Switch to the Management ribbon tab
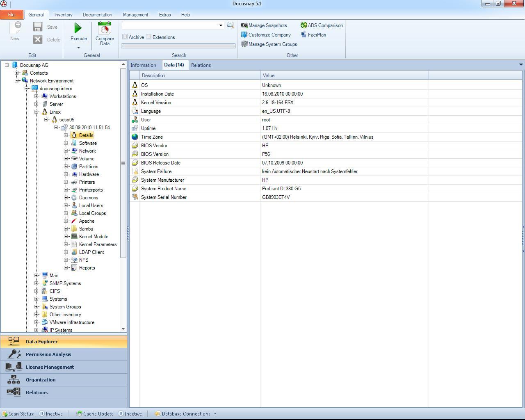The width and height of the screenshot is (525, 420). coord(135,15)
